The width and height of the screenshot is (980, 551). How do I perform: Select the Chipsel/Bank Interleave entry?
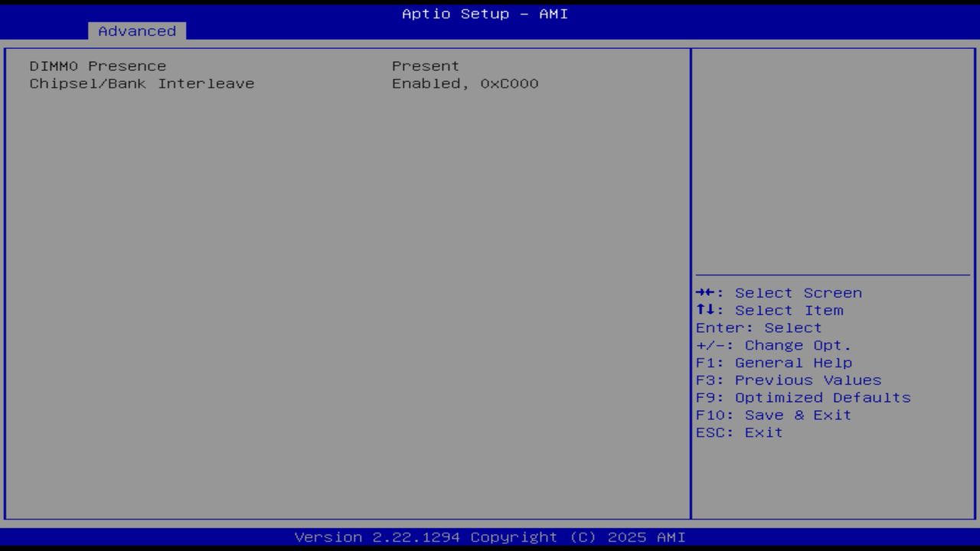pos(142,83)
